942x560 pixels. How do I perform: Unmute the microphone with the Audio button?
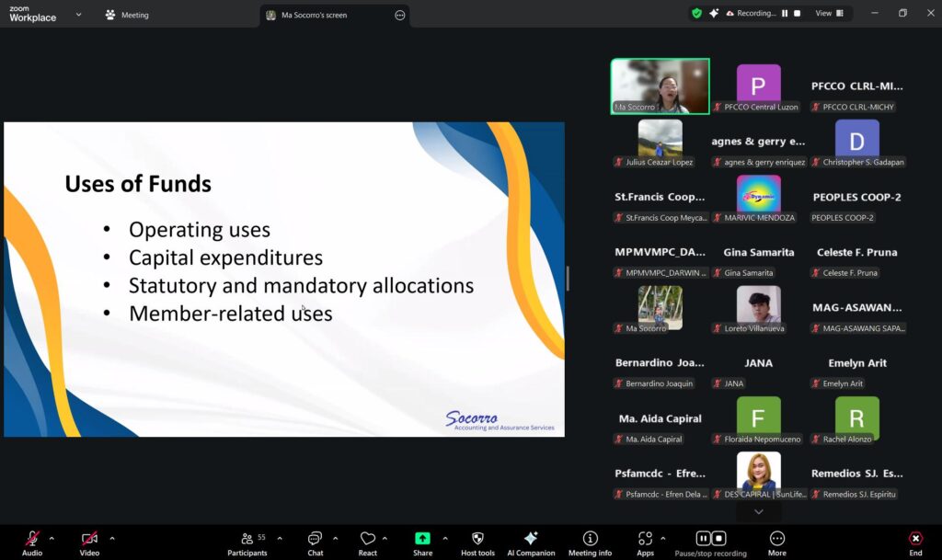click(x=32, y=539)
